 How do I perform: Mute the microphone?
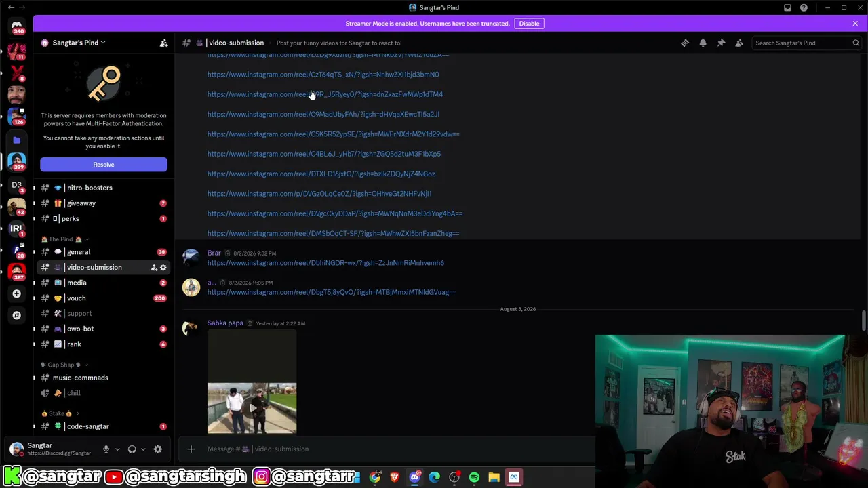tap(106, 449)
